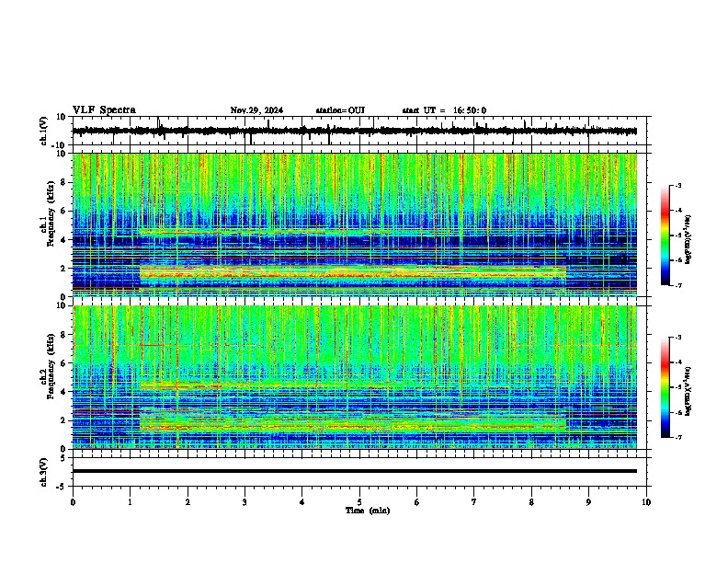728x563 pixels.
Task: Click the 'VLF Spectra' title text
Action: 104,110
